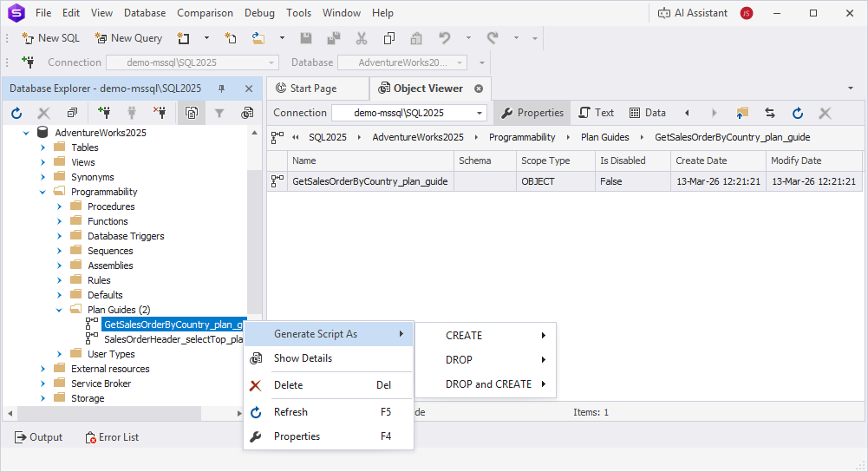Close the Object Viewer tab
This screenshot has height=472, width=868.
pyautogui.click(x=479, y=88)
